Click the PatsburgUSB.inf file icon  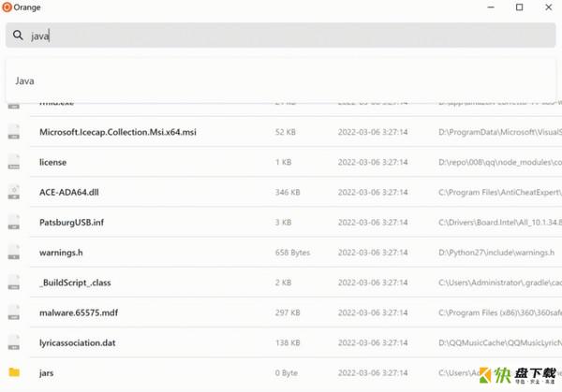tap(14, 222)
